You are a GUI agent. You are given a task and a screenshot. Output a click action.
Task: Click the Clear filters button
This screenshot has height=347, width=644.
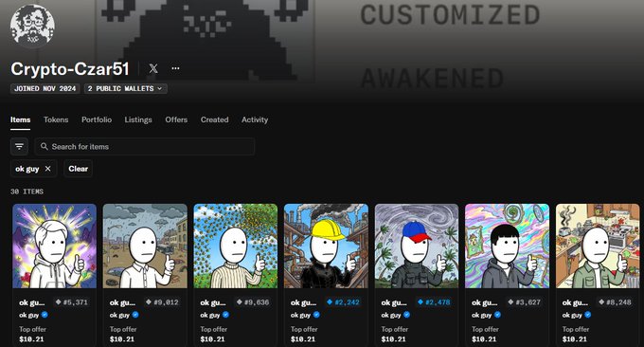point(78,169)
